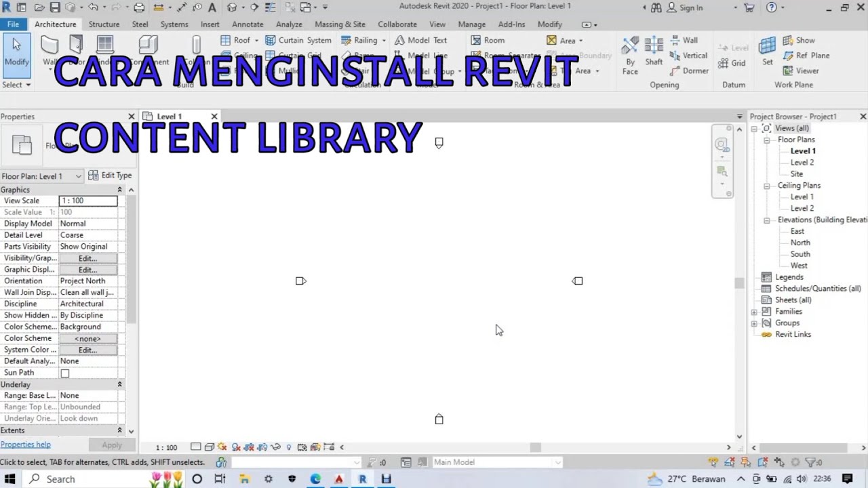Print using the printer icon
The width and height of the screenshot is (868, 488).
click(139, 7)
